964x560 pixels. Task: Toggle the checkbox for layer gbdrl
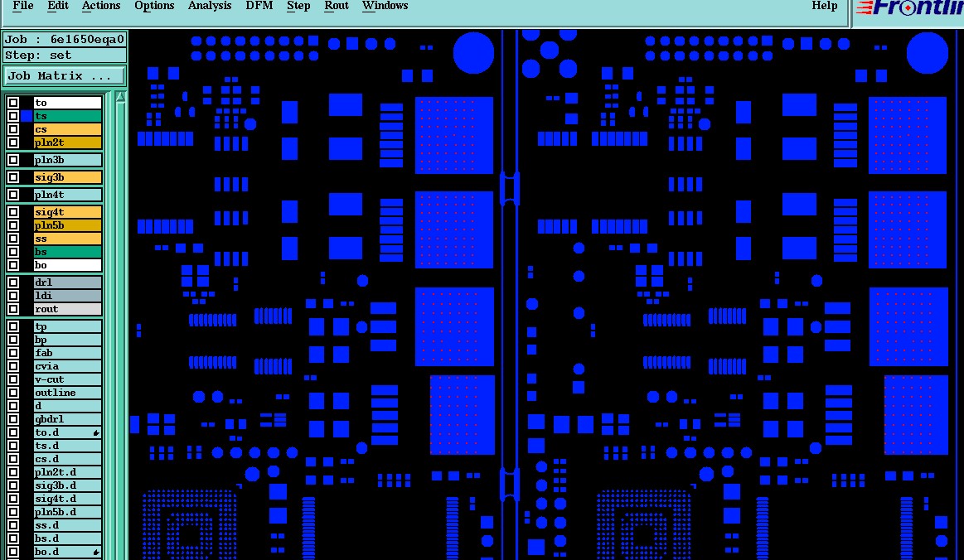[13, 419]
